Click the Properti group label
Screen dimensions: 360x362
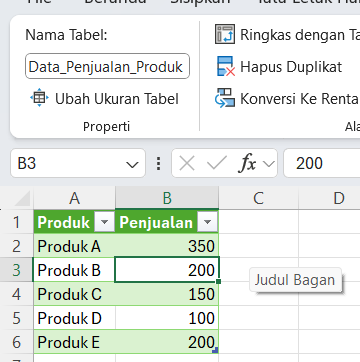tap(106, 127)
